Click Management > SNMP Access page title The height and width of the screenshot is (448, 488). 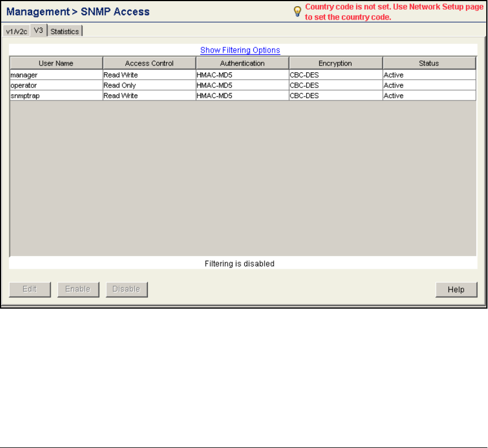click(78, 11)
